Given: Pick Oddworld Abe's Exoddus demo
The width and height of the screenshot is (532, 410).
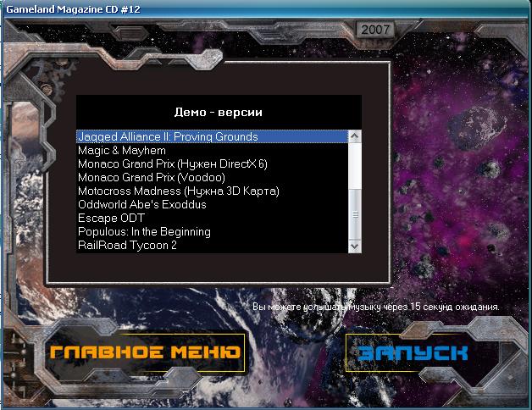Looking at the screenshot, I should tap(213, 205).
